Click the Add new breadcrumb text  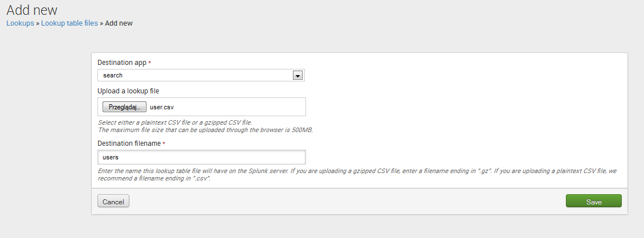pyautogui.click(x=119, y=23)
